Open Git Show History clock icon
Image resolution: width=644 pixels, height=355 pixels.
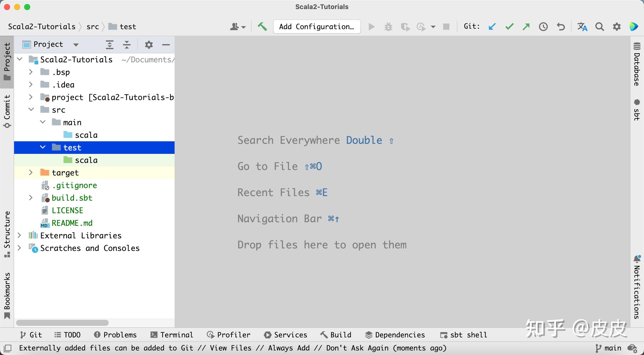(543, 26)
